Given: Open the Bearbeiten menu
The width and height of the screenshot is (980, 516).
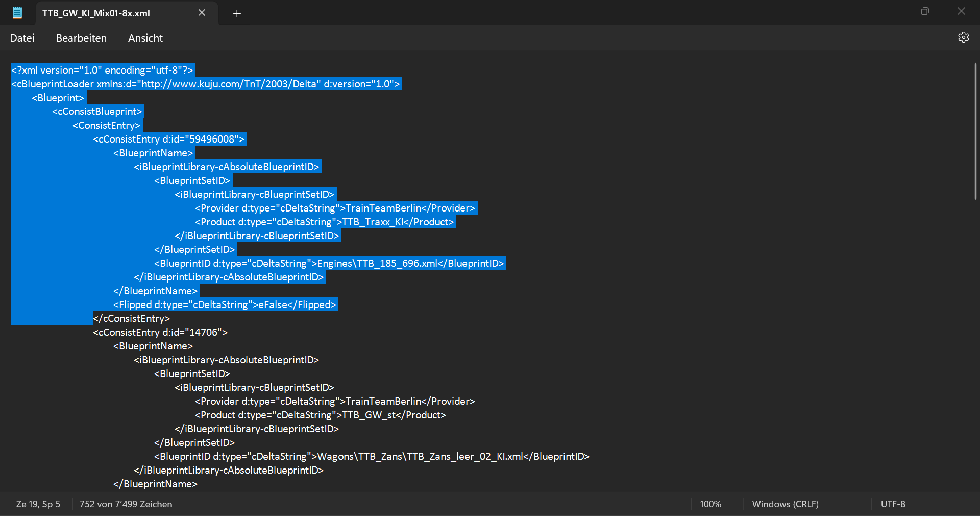Looking at the screenshot, I should pyautogui.click(x=81, y=38).
